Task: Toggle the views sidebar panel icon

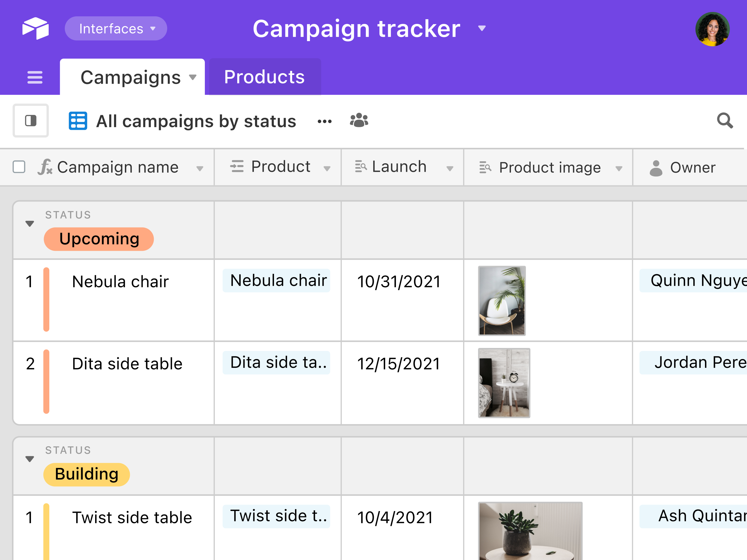Action: [x=31, y=120]
